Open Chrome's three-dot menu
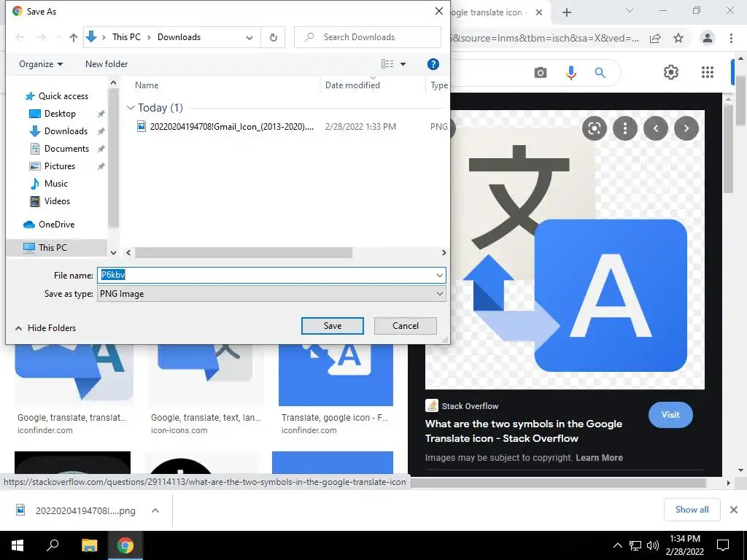Image resolution: width=747 pixels, height=560 pixels. click(x=731, y=38)
